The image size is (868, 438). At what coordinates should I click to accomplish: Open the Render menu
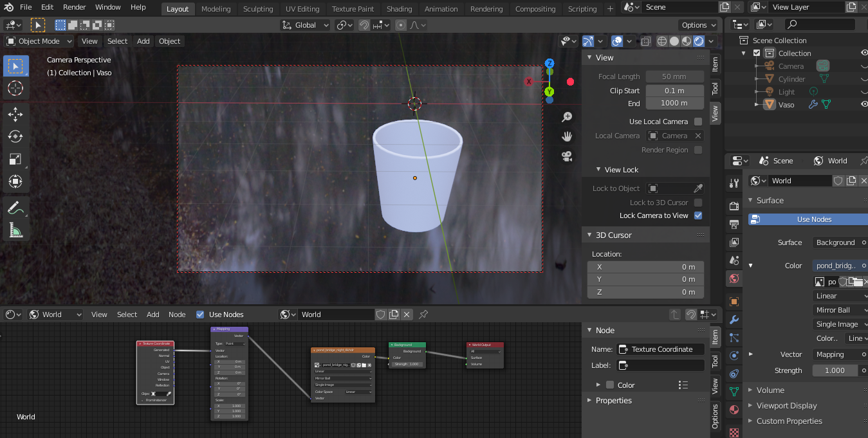74,7
